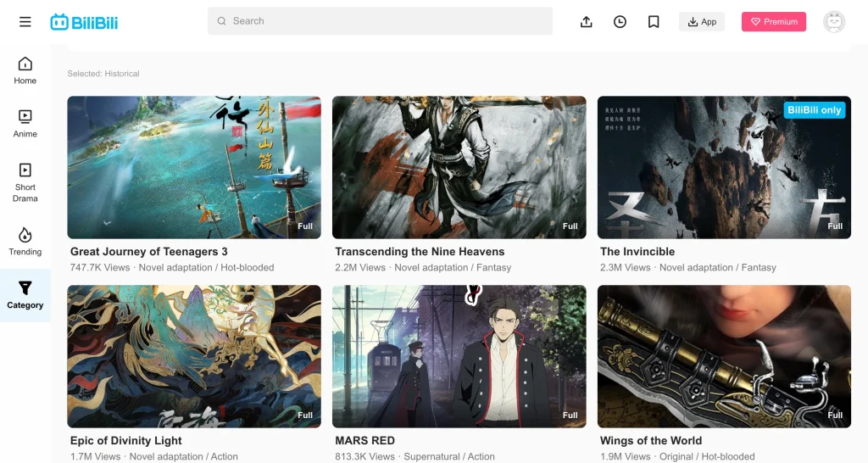Open Short Drama in the sidebar

pos(25,183)
